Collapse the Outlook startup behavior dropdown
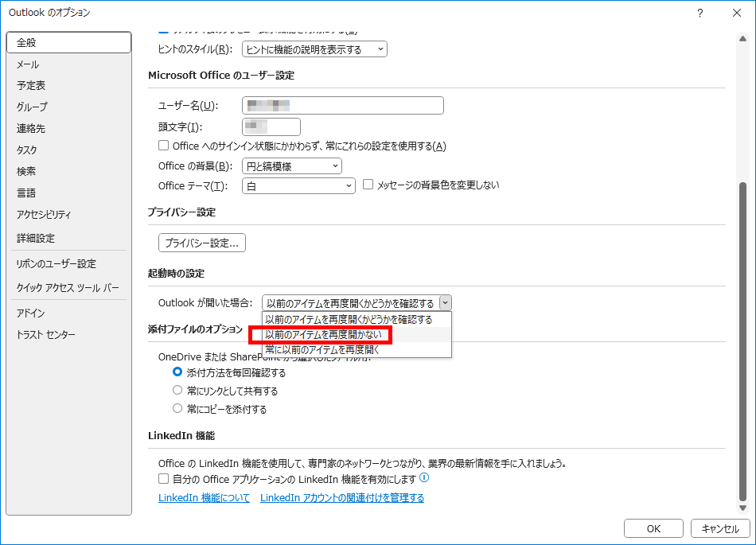Image resolution: width=756 pixels, height=545 pixels. 446,303
